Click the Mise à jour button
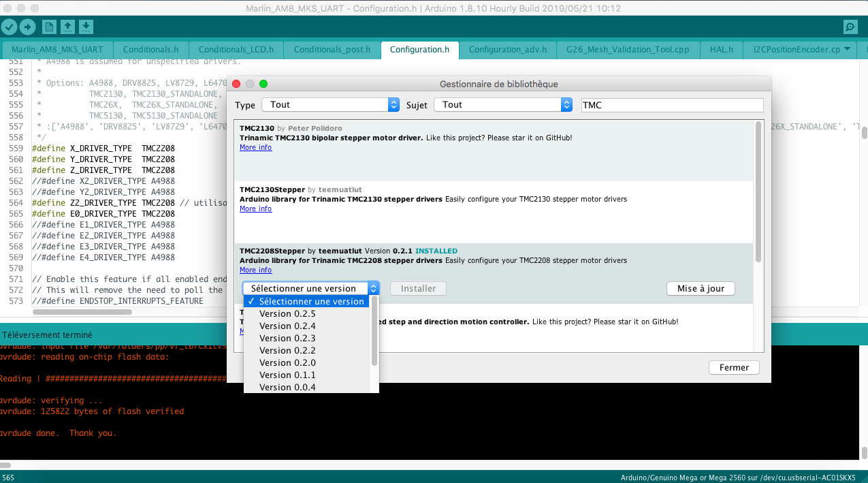The width and height of the screenshot is (868, 483). pos(701,289)
